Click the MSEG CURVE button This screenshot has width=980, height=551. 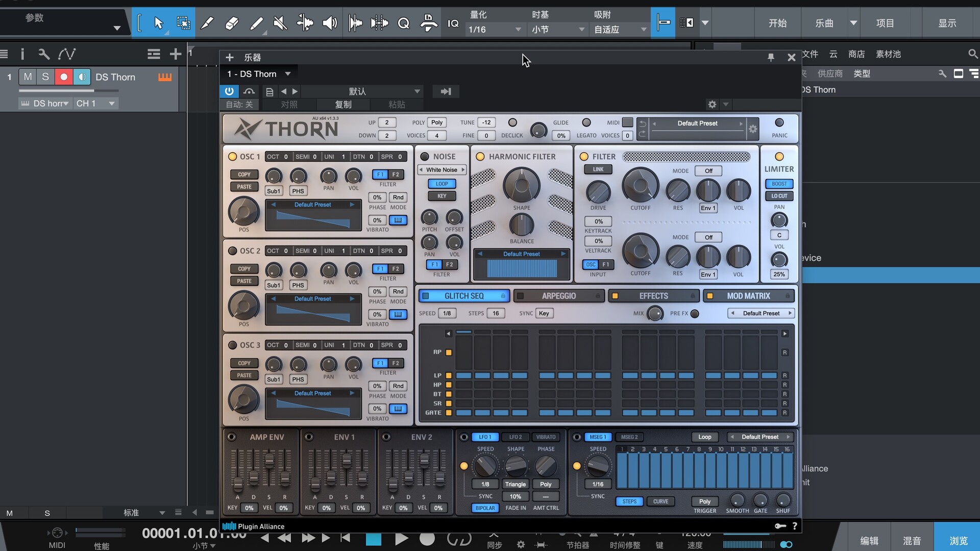point(660,502)
